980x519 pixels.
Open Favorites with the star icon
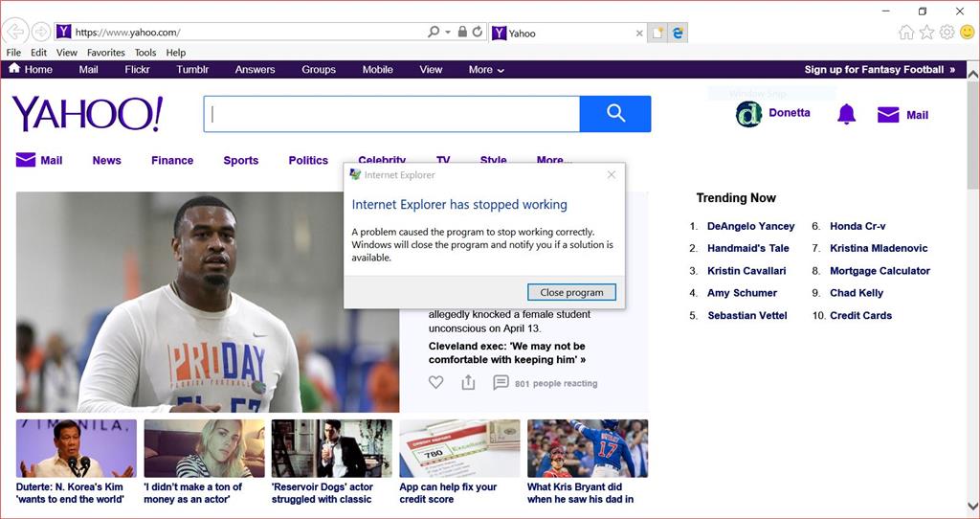pyautogui.click(x=926, y=33)
